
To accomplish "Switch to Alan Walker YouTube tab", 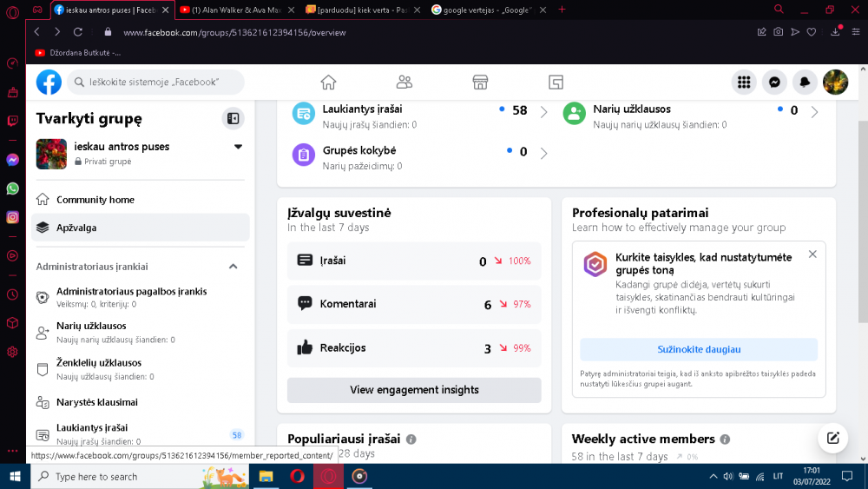I will click(x=237, y=10).
